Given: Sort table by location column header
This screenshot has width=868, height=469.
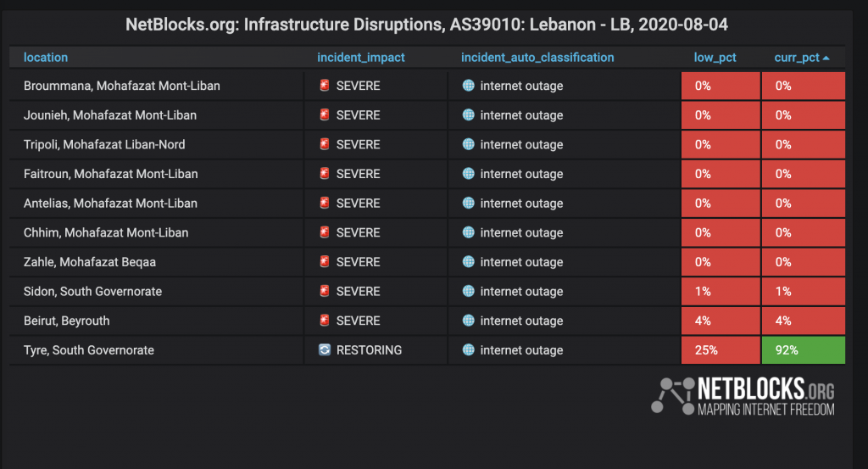Looking at the screenshot, I should click(46, 58).
